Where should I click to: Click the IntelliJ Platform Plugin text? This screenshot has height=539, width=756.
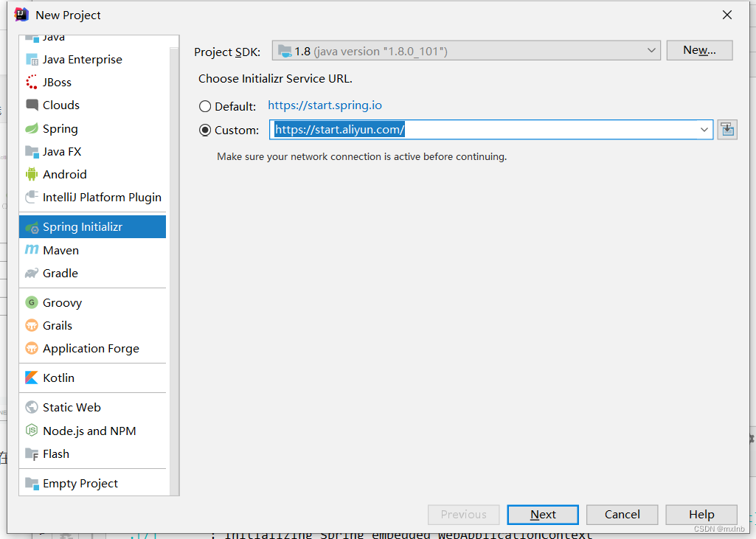click(x=102, y=197)
